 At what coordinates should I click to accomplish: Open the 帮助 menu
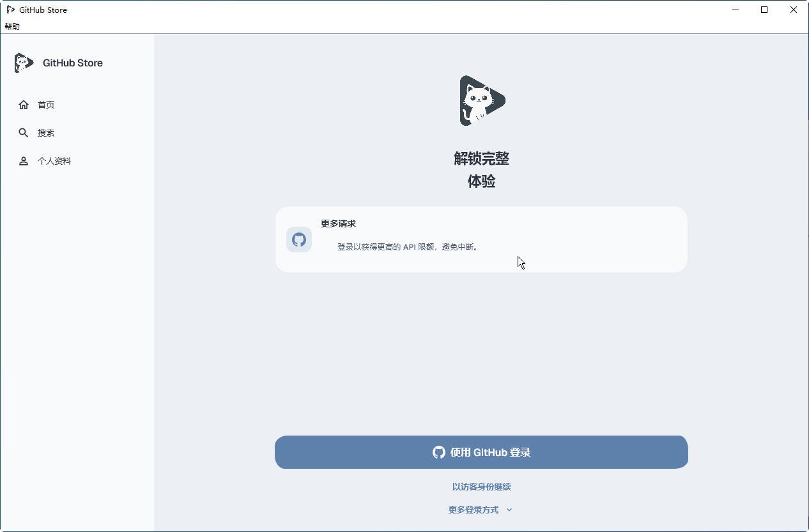pyautogui.click(x=12, y=26)
